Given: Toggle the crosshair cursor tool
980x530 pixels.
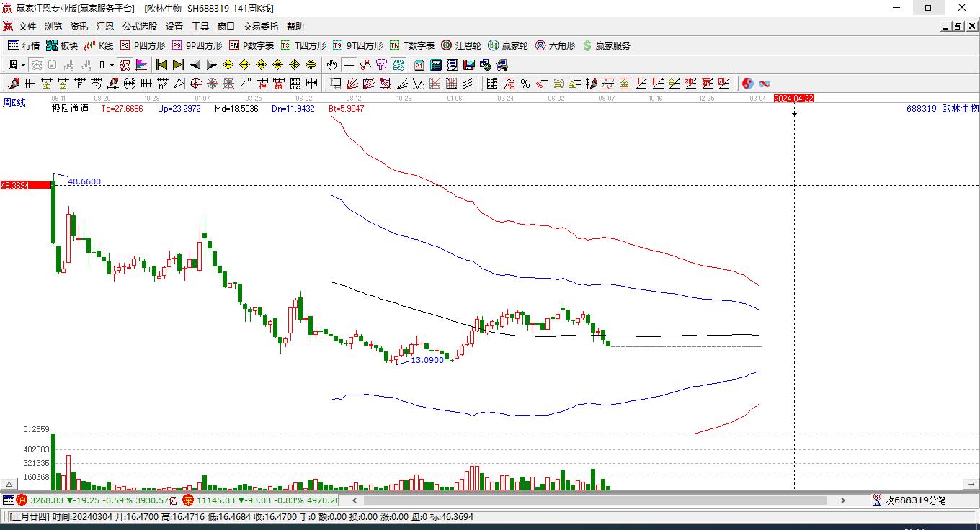Looking at the screenshot, I should tap(349, 65).
